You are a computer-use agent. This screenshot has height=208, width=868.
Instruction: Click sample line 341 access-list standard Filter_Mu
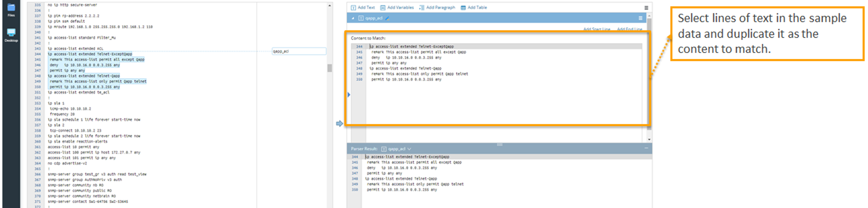click(82, 38)
